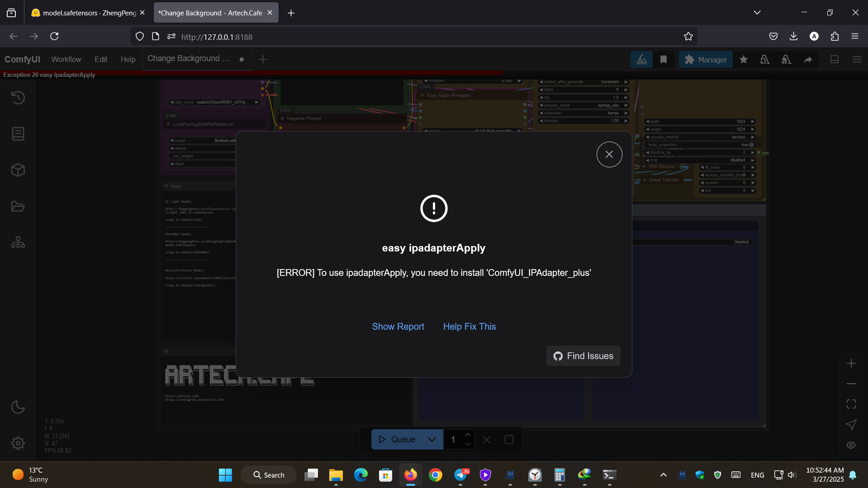Click the star icon beside Manager

click(743, 60)
